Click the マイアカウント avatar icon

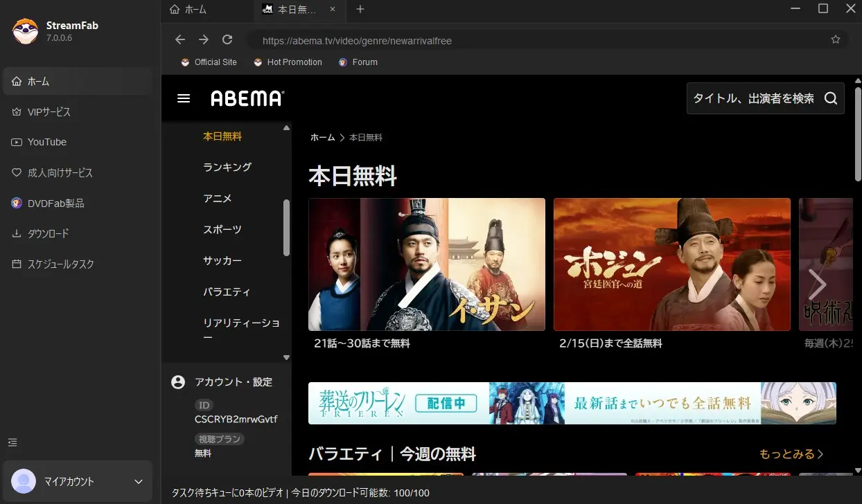point(24,481)
